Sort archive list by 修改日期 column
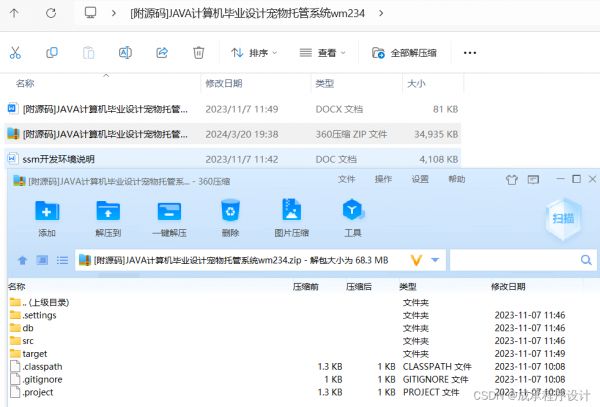Image resolution: width=600 pixels, height=407 pixels. click(x=508, y=287)
